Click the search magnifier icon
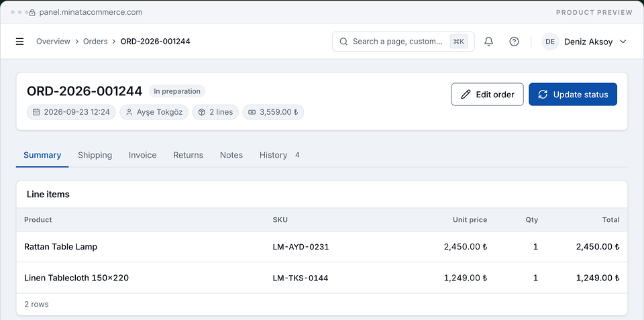The width and height of the screenshot is (644, 320). (x=343, y=42)
